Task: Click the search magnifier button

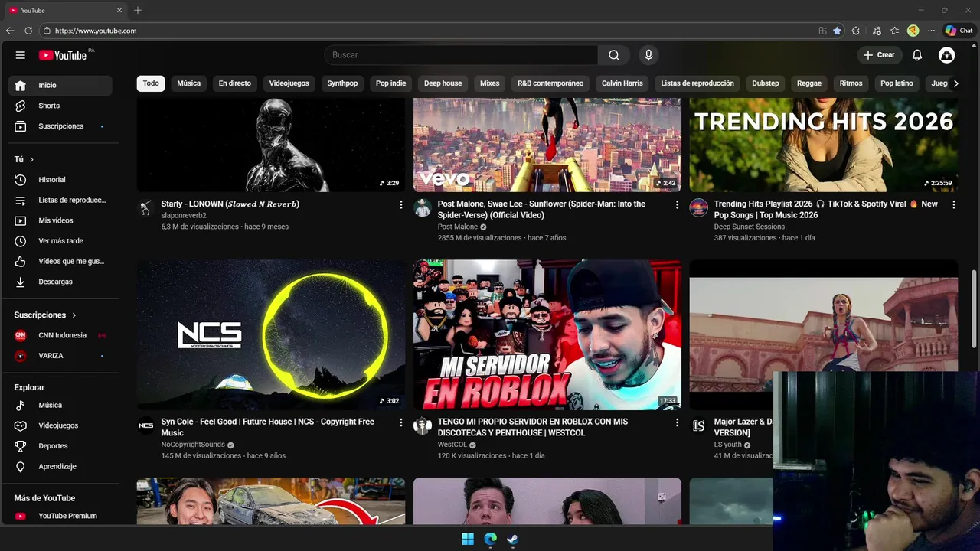Action: 614,55
